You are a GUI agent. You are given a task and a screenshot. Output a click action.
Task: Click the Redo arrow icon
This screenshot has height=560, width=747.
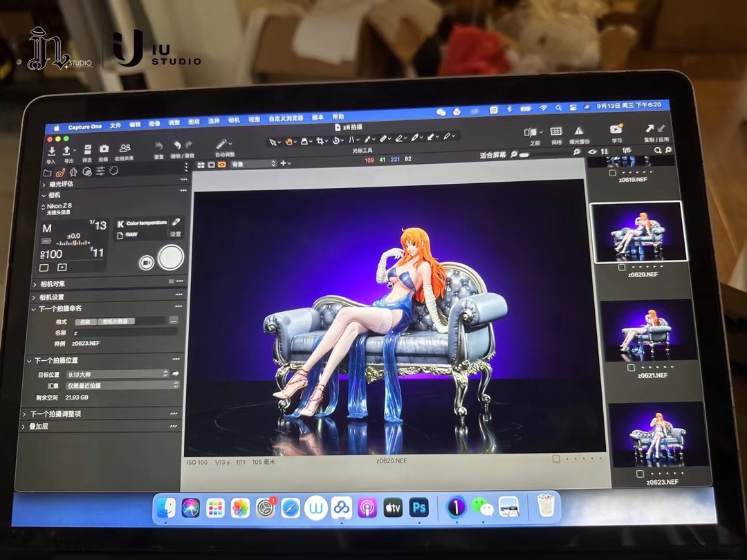(189, 145)
